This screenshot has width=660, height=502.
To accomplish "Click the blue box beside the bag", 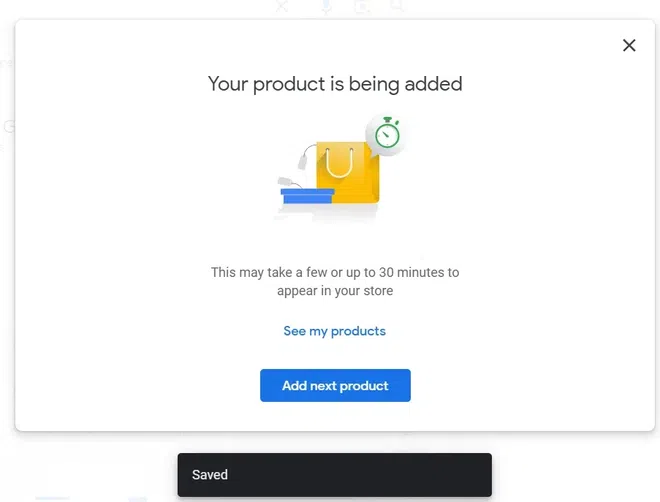I will coord(306,196).
